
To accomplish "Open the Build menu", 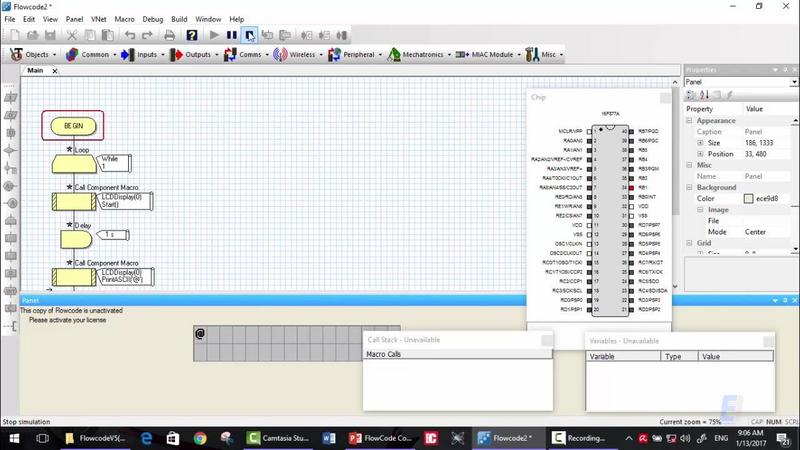I will [x=179, y=19].
